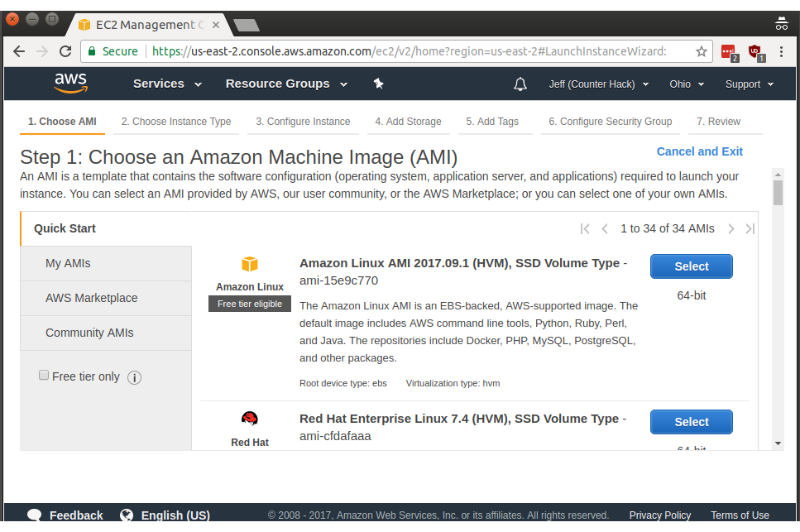Click the browser address bar URL
The height and width of the screenshot is (532, 800).
tap(409, 51)
